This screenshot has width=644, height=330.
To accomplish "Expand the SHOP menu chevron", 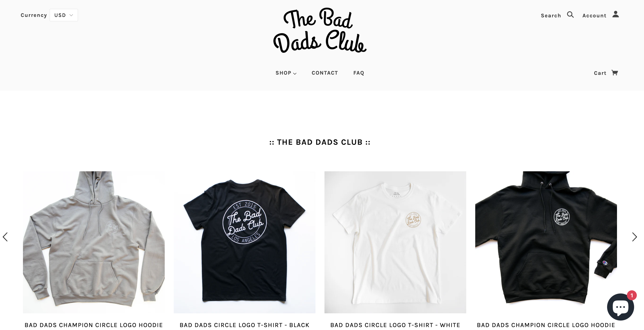I will click(295, 73).
